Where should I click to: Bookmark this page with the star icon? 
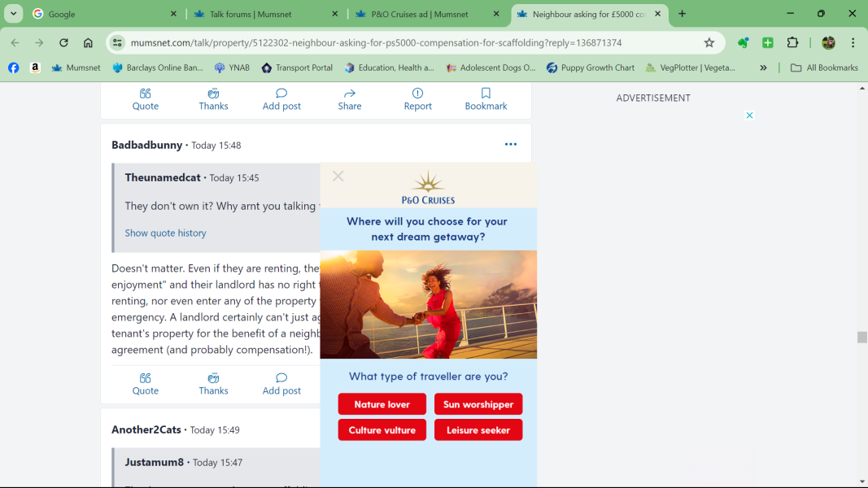(x=709, y=43)
